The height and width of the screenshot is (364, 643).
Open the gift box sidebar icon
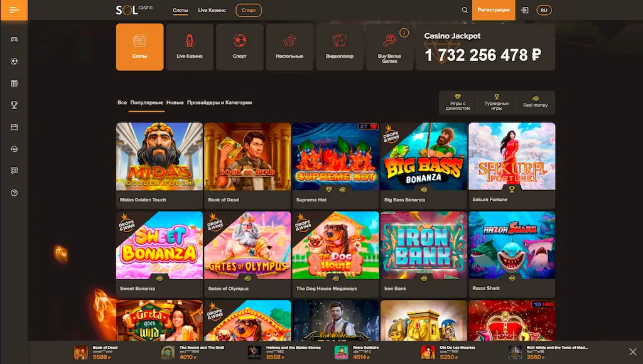[x=14, y=83]
